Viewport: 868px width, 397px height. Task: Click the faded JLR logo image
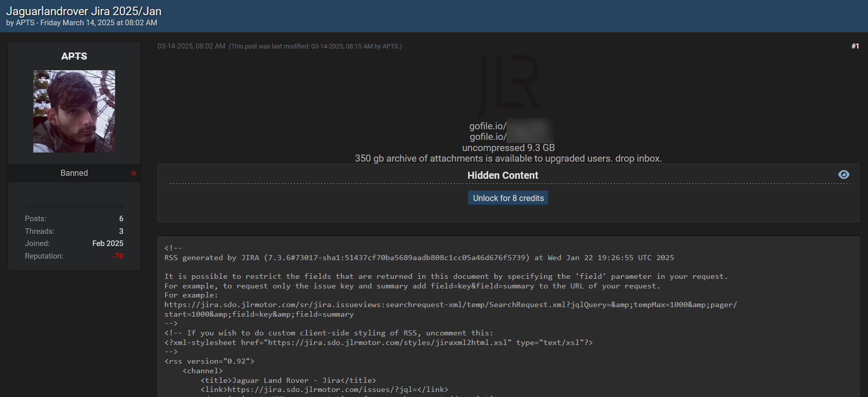coord(508,84)
